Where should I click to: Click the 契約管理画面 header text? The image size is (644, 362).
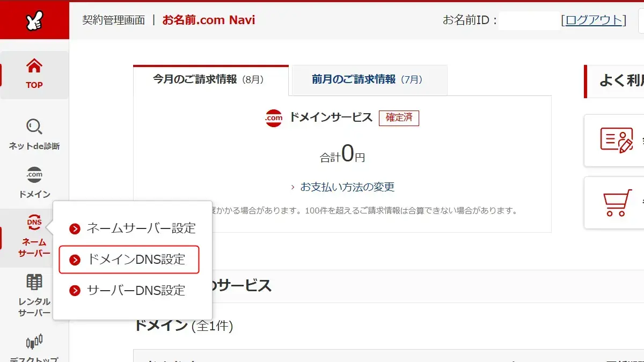pos(114,20)
